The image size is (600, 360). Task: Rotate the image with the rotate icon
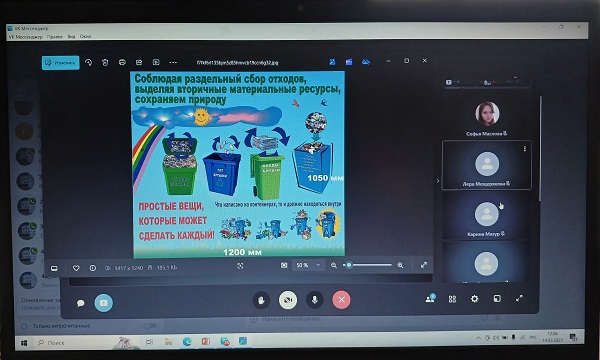(x=88, y=62)
